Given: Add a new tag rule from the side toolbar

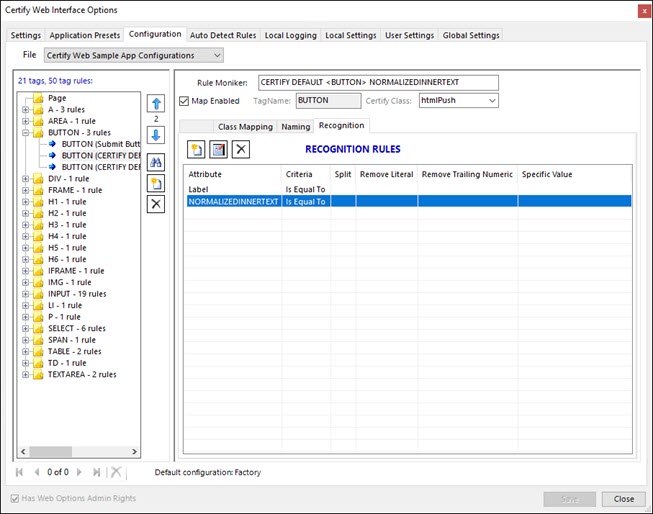Looking at the screenshot, I should [x=156, y=183].
